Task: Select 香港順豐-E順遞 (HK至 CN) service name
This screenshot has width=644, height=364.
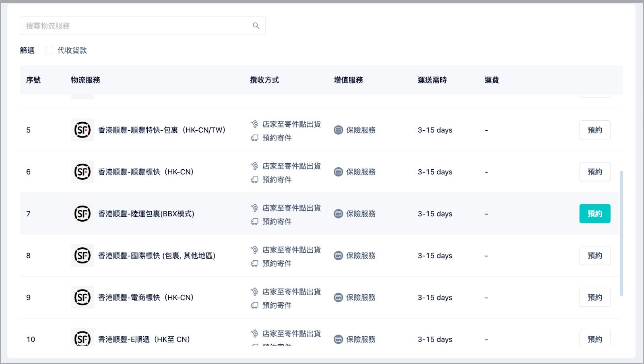Action: (x=144, y=339)
